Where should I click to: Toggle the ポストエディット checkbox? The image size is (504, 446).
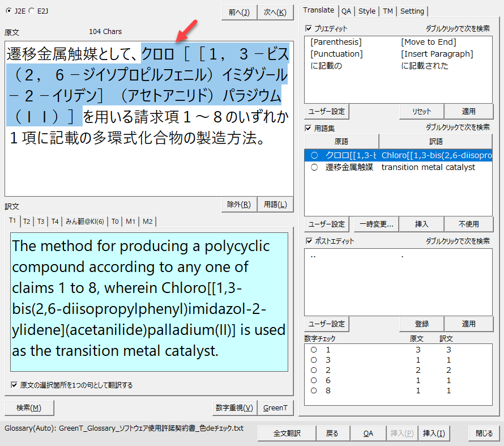click(x=309, y=241)
